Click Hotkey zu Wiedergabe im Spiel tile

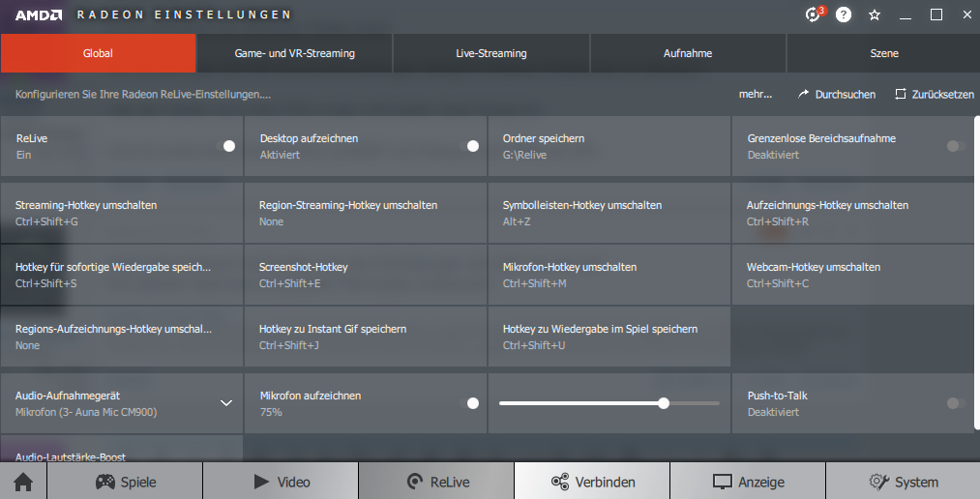pos(609,337)
